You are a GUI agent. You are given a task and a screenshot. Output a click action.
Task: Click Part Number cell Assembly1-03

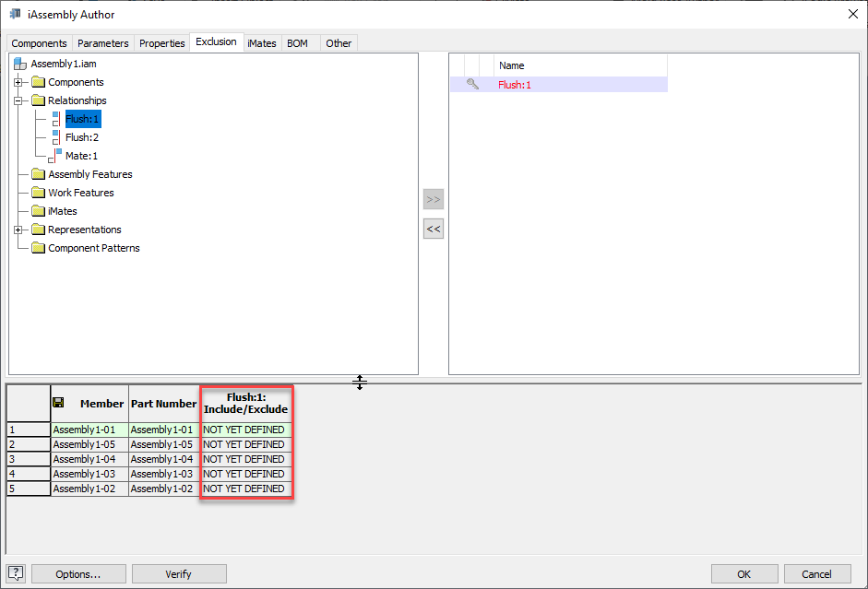coord(164,474)
